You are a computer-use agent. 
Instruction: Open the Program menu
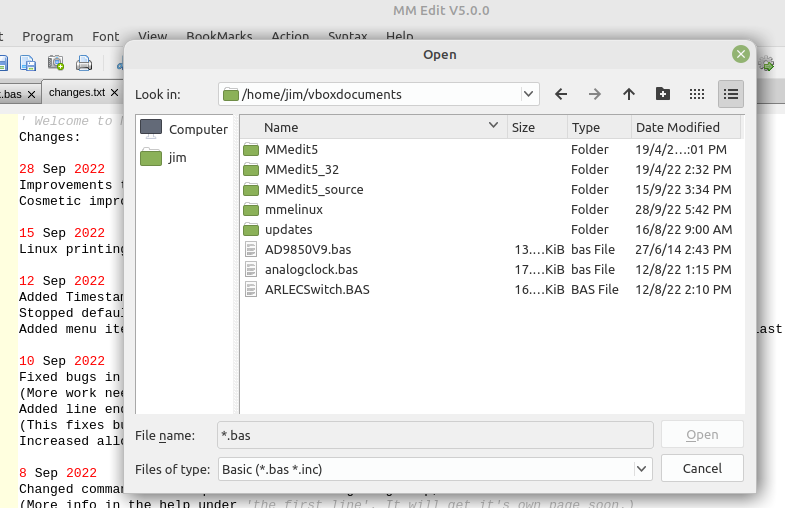[x=47, y=36]
